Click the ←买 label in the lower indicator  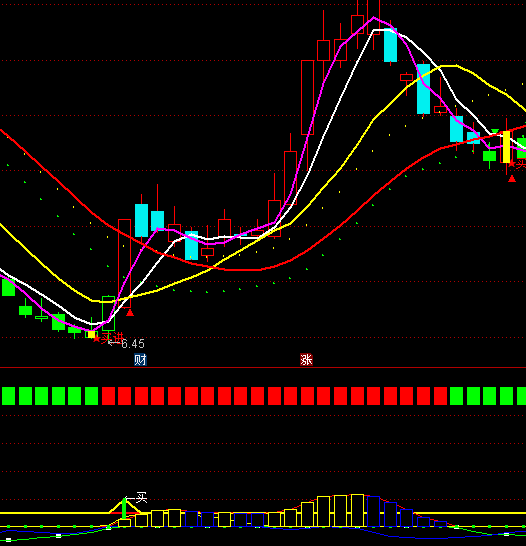[x=136, y=498]
